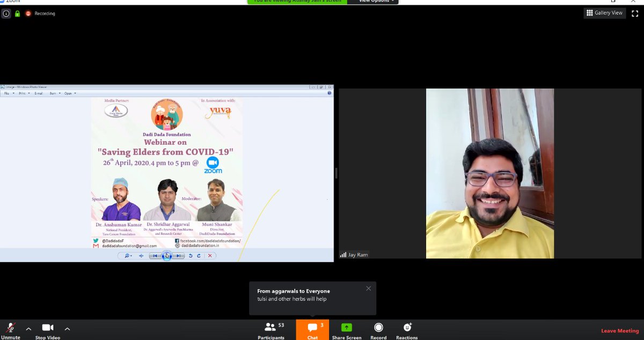This screenshot has width=644, height=340.
Task: Open zoom magnifier control in Photo Viewer
Action: point(128,256)
